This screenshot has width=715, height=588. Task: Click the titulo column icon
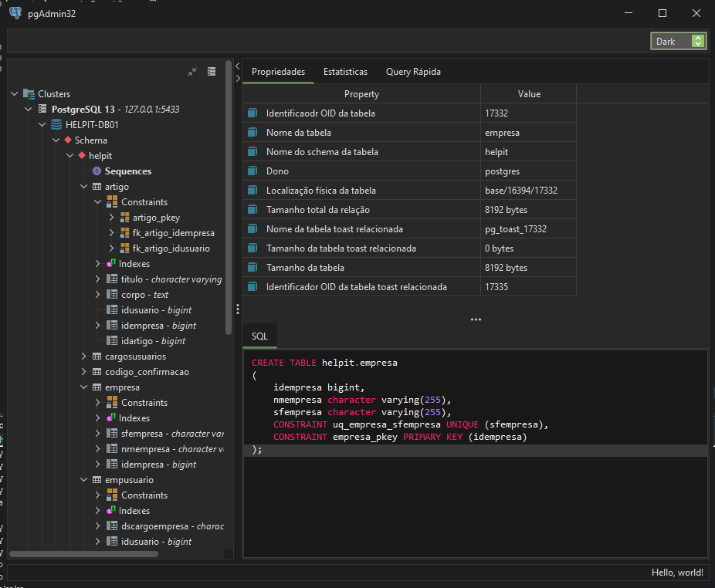click(111, 279)
